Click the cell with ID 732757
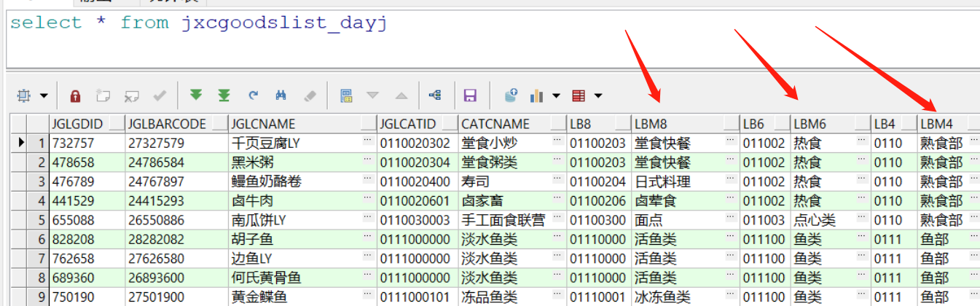The height and width of the screenshot is (306, 980). 86,143
